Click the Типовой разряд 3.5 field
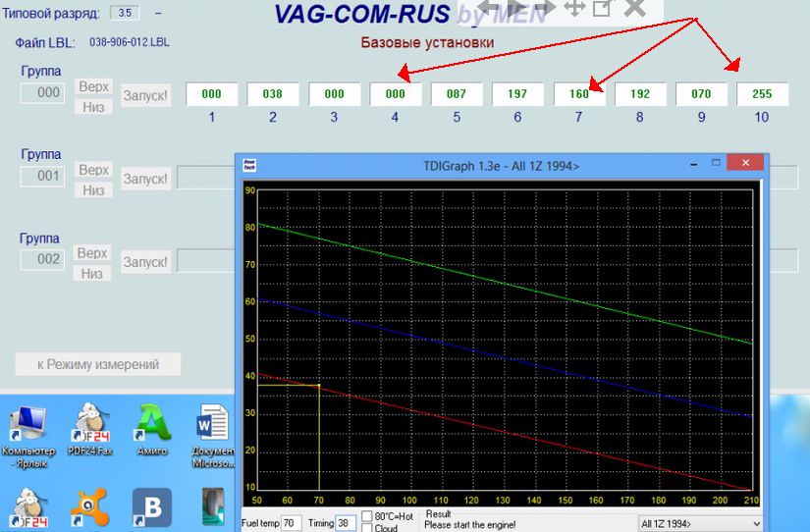 (x=125, y=13)
